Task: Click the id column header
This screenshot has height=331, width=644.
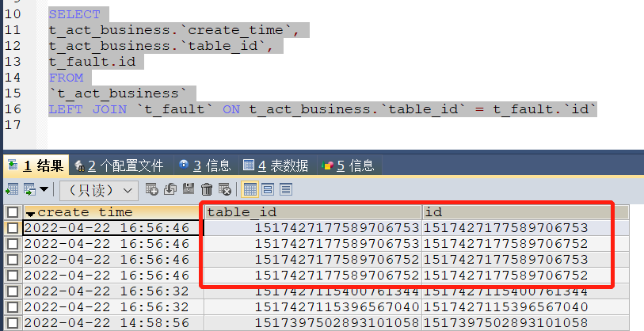Action: [525, 212]
